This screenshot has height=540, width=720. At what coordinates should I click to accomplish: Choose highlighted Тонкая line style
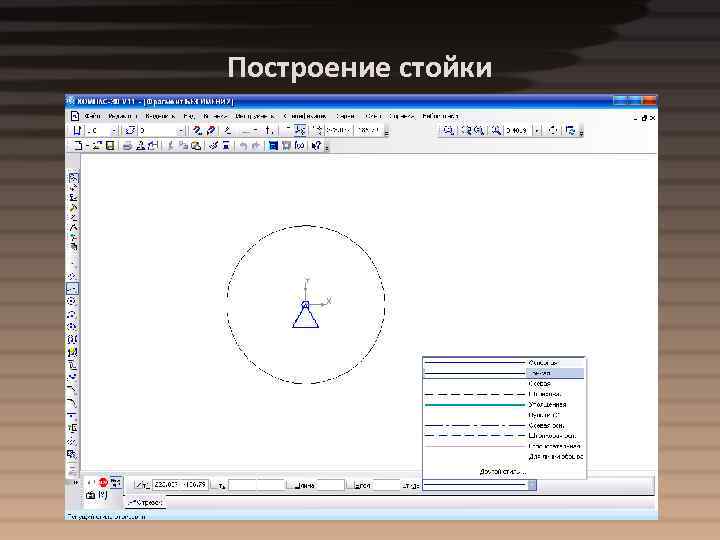click(x=504, y=373)
